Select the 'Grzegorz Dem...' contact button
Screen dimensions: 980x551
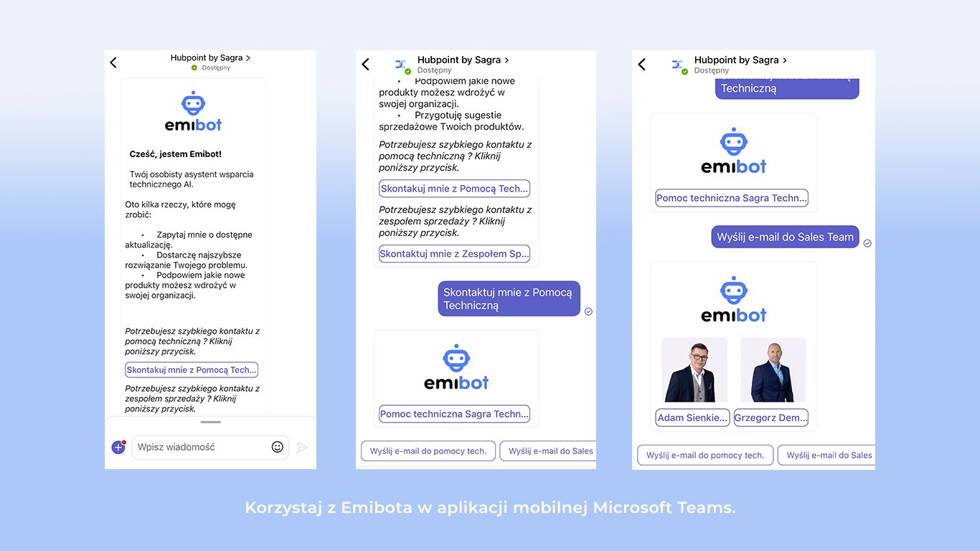(771, 418)
